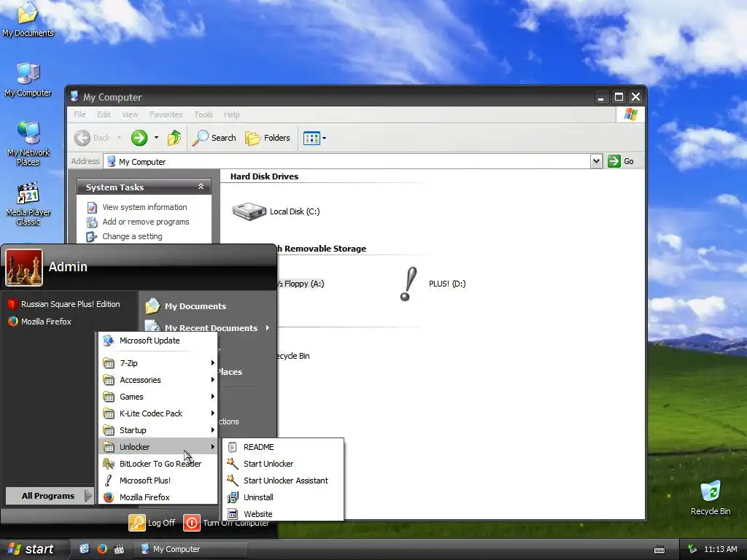Open My Network Places desktop icon

(28, 143)
